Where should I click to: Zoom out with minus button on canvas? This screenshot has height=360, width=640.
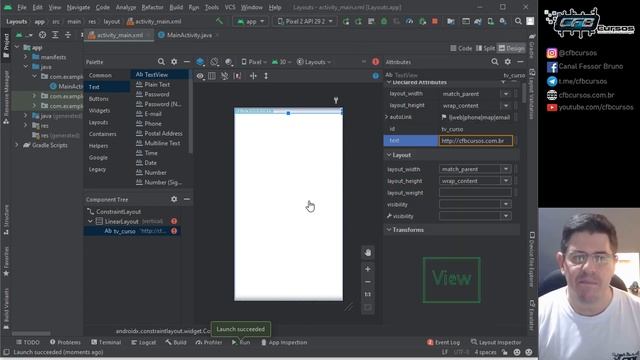(x=368, y=282)
